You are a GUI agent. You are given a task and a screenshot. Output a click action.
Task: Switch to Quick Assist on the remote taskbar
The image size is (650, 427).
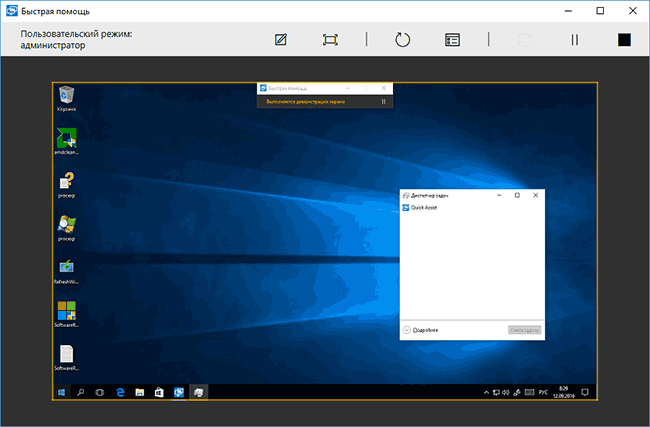click(x=179, y=392)
